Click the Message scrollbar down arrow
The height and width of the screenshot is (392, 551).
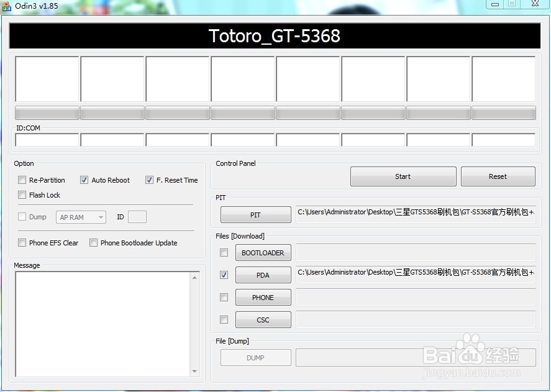pos(194,371)
